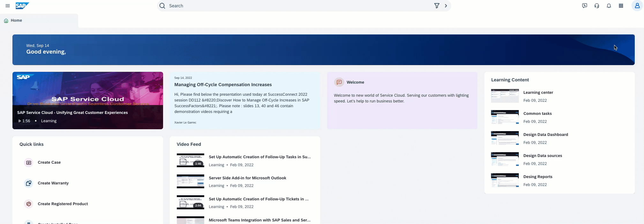Open Server Side Add-in for Microsoft Outlook

coord(247,178)
